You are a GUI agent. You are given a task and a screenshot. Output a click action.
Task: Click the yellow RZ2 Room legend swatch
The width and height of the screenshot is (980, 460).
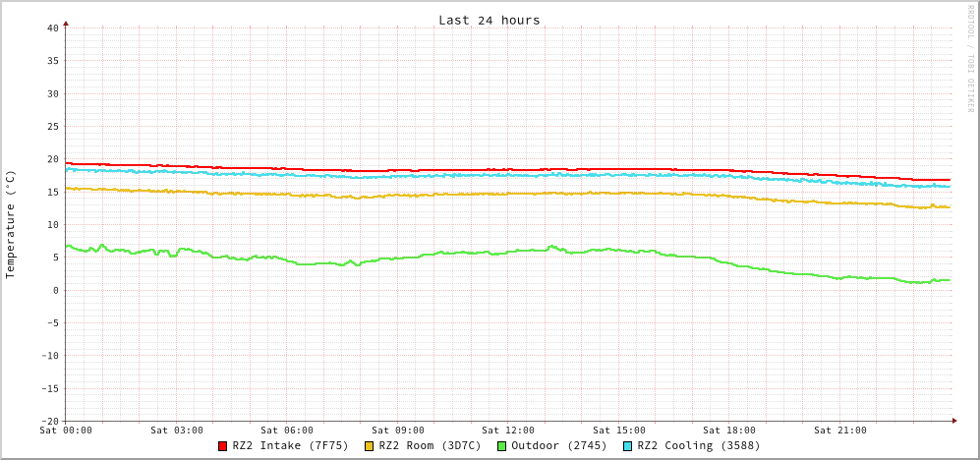click(x=370, y=446)
